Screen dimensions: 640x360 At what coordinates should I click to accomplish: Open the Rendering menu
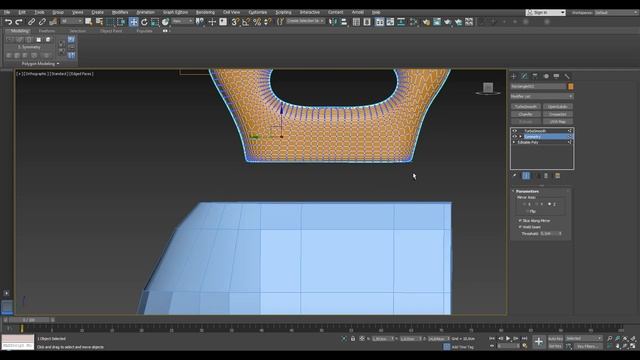pyautogui.click(x=205, y=12)
